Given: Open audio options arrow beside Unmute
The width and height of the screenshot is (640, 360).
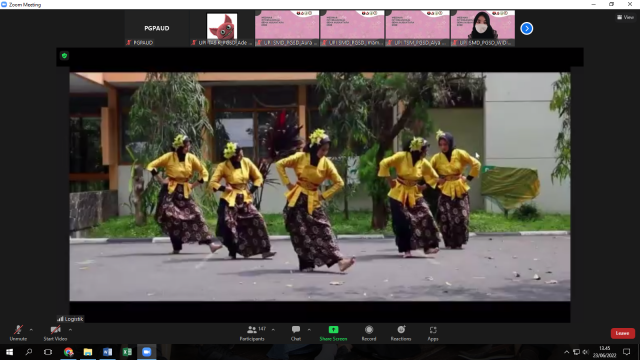Looking at the screenshot, I should coord(31,330).
